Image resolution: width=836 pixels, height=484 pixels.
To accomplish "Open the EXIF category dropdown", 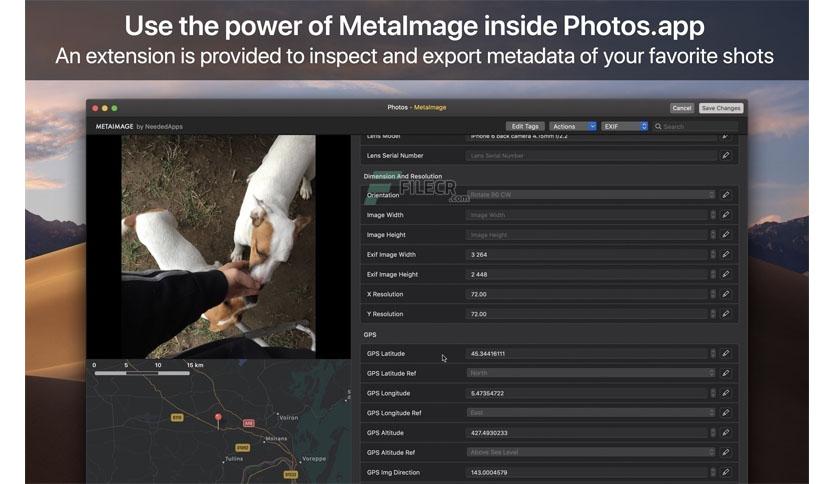I will coord(624,126).
